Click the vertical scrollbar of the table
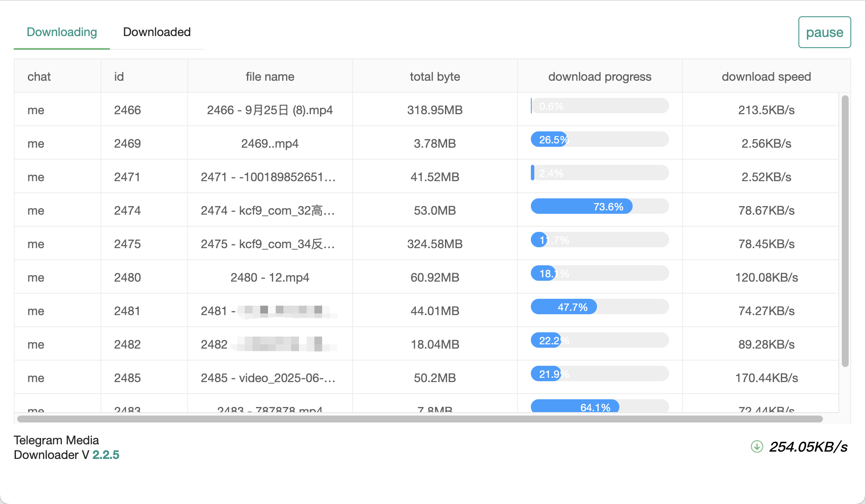The image size is (865, 504). [x=845, y=231]
